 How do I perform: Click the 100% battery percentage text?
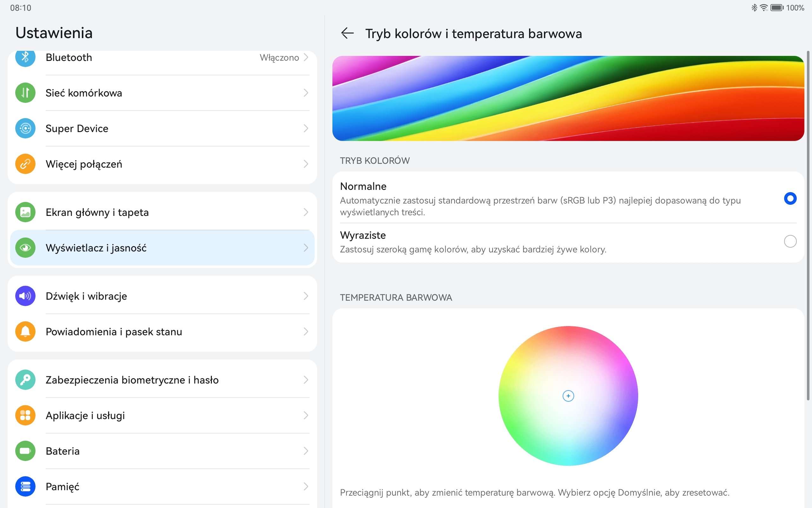point(795,7)
